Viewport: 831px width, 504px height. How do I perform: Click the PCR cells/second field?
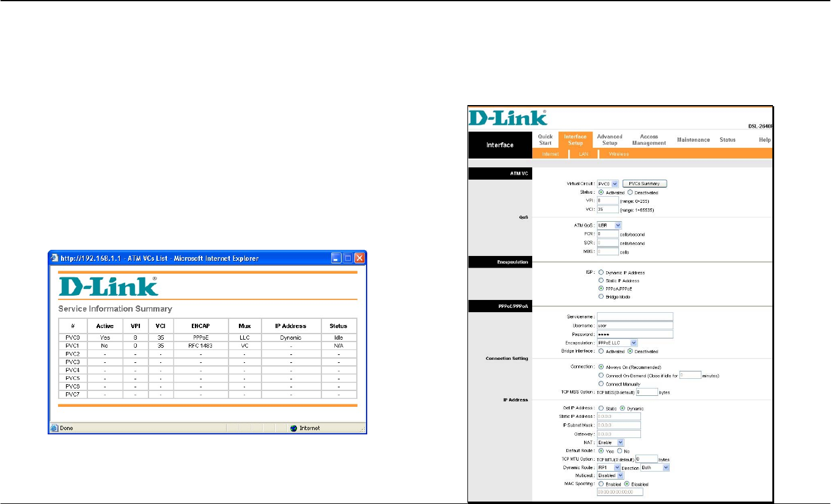(607, 234)
